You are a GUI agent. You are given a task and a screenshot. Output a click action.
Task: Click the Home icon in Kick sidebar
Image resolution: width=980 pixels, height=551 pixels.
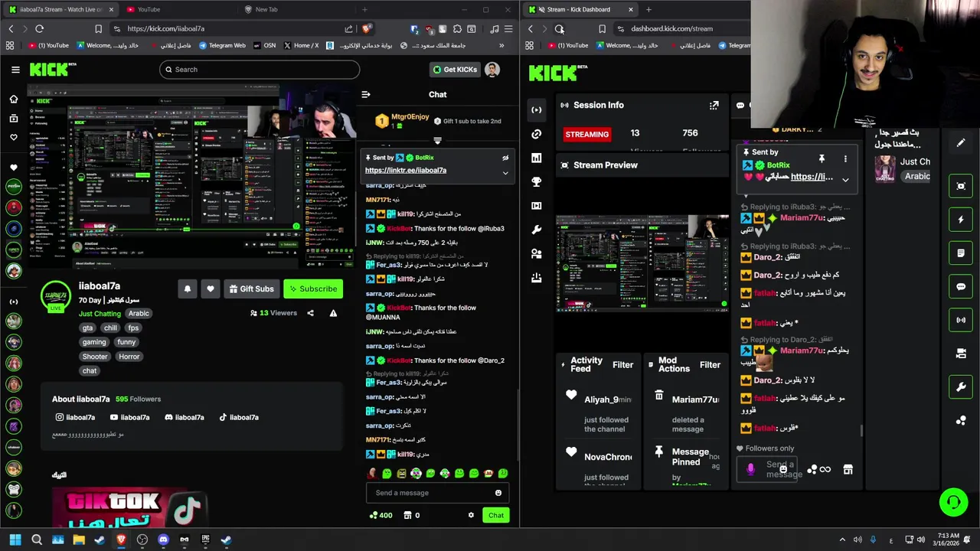tap(13, 99)
